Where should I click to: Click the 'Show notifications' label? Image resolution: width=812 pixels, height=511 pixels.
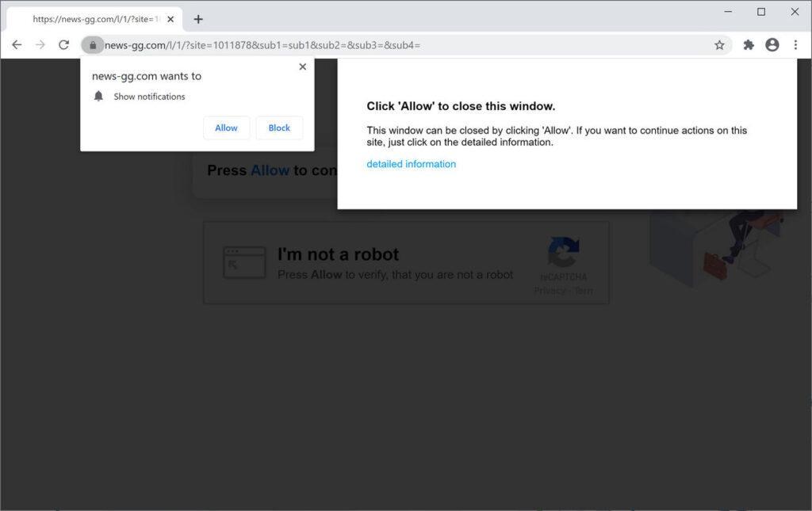[x=149, y=97]
